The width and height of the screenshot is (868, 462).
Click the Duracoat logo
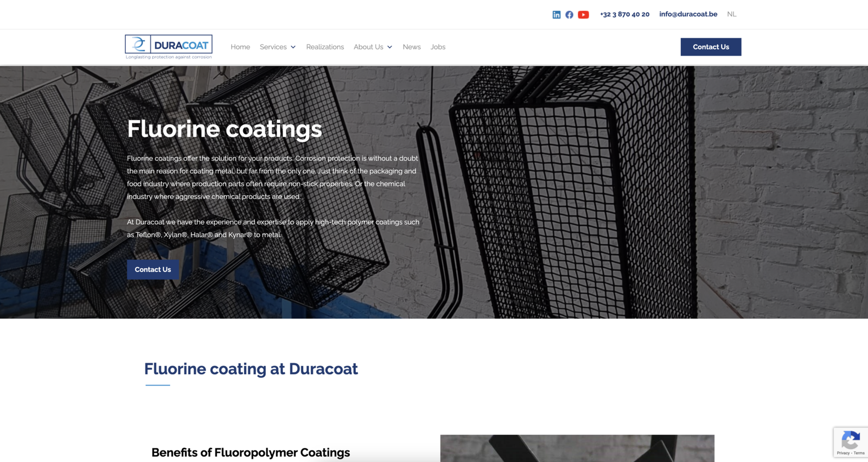[169, 47]
